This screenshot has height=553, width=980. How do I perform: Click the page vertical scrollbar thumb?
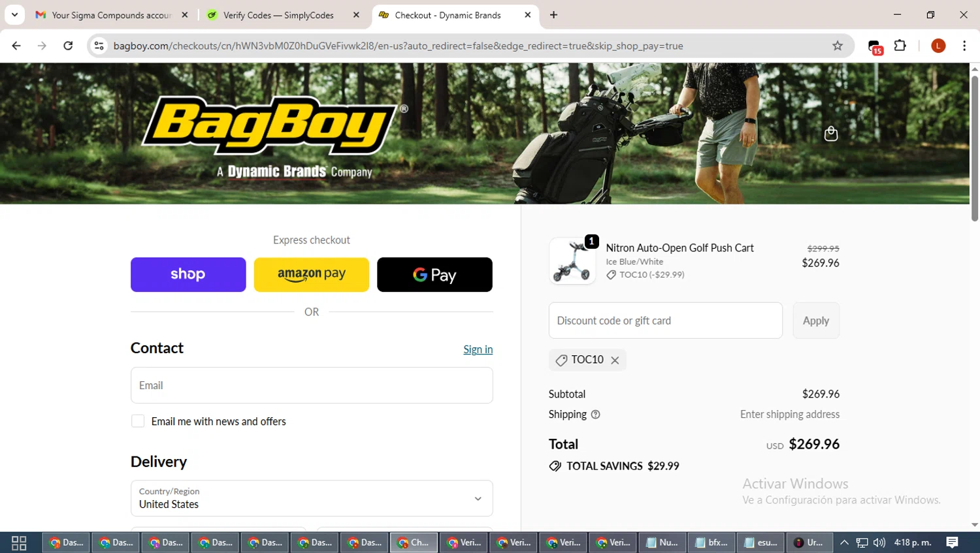[x=975, y=148]
